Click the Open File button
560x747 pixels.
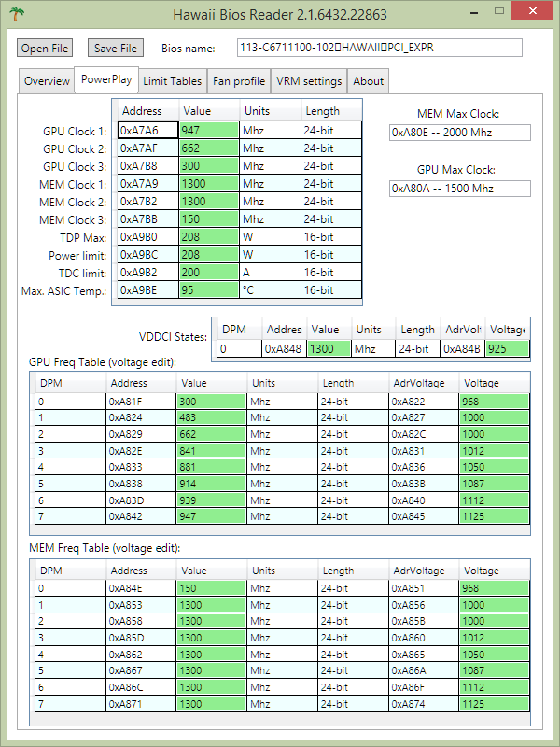(45, 48)
